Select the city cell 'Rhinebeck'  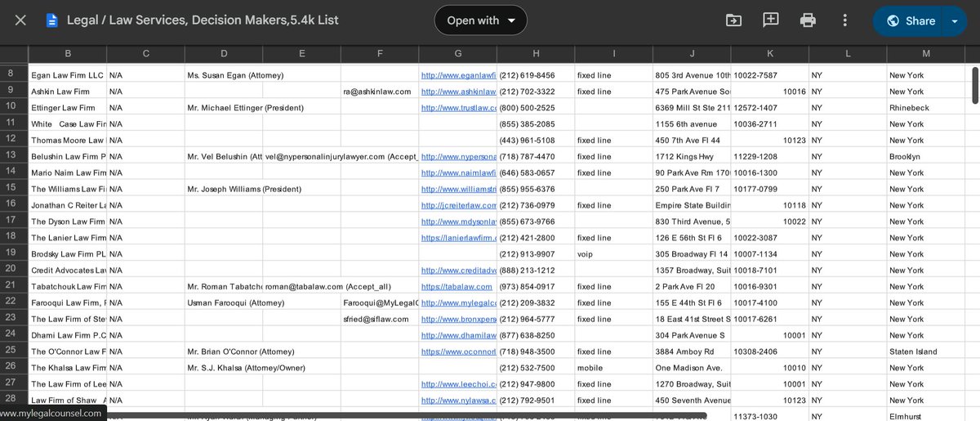click(926, 108)
